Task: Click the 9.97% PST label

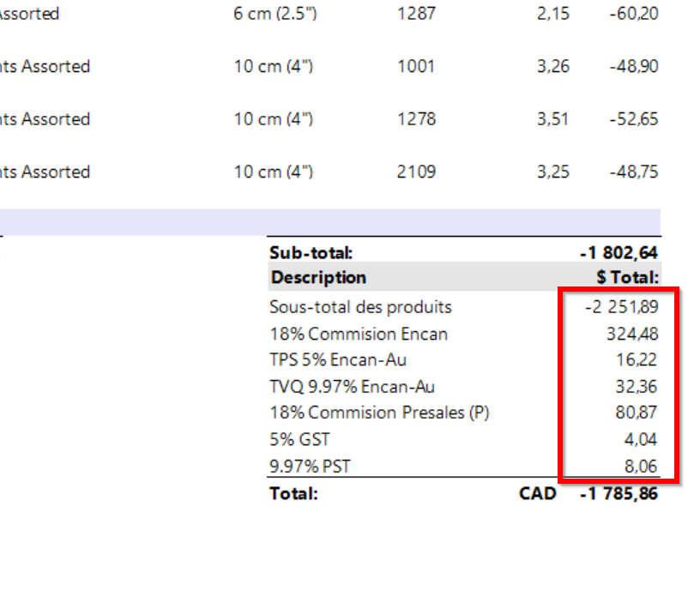Action: pyautogui.click(x=310, y=467)
